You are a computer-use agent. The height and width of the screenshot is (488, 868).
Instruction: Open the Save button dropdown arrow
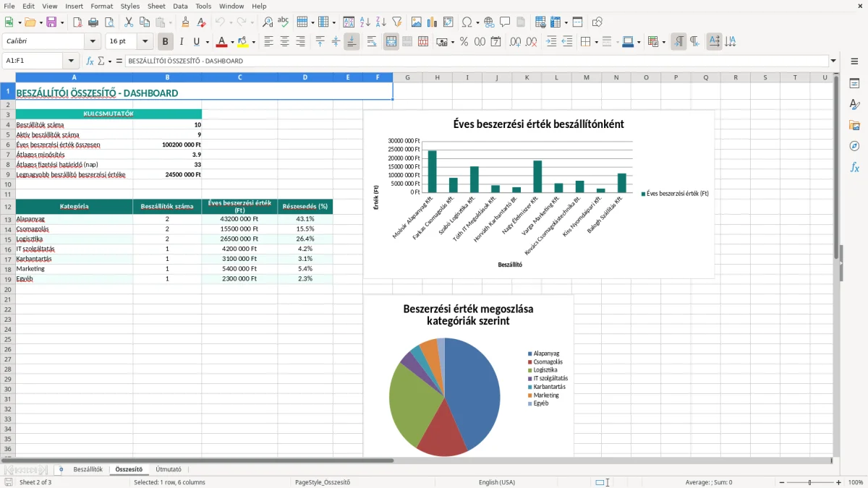(x=61, y=22)
